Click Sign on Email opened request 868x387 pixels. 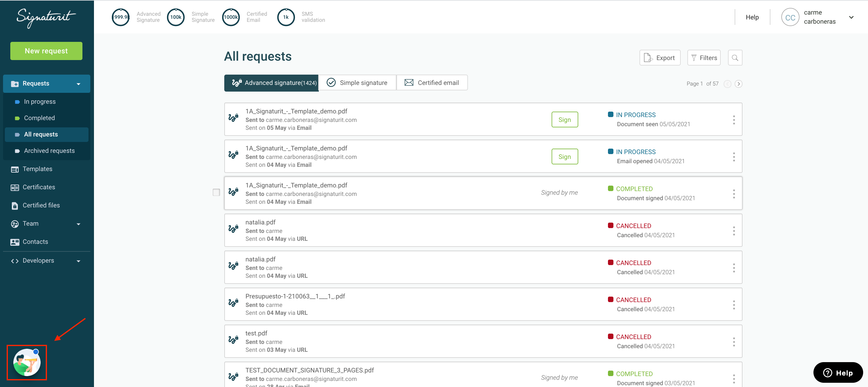pyautogui.click(x=565, y=157)
